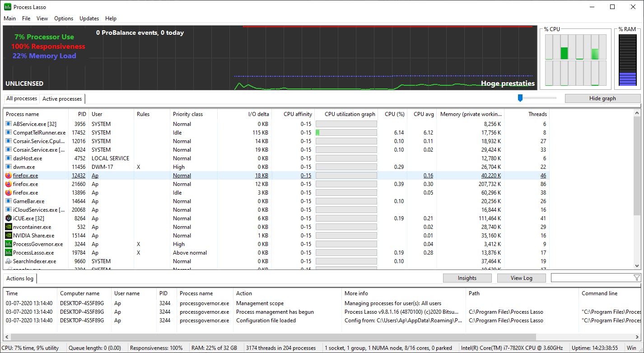Select the Actions log tab
This screenshot has height=353, width=644.
(19, 279)
